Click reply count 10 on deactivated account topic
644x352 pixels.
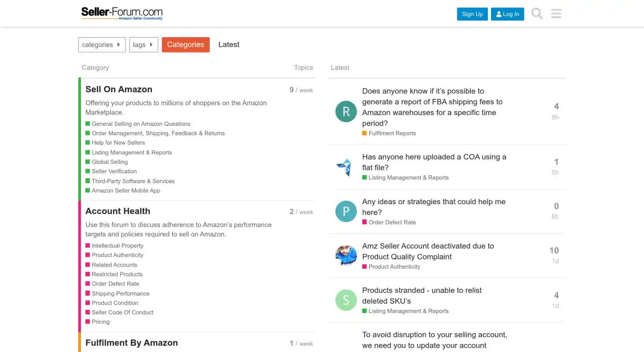554,250
